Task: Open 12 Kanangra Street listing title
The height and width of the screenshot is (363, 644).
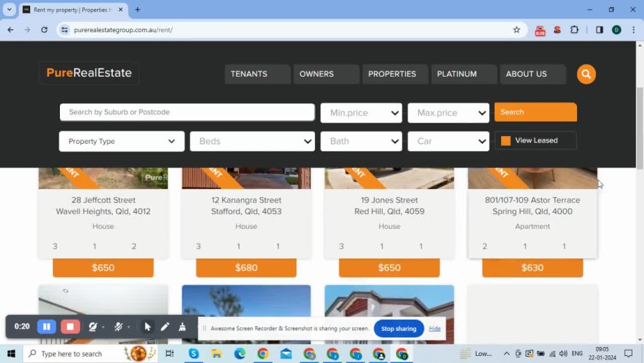Action: click(246, 206)
